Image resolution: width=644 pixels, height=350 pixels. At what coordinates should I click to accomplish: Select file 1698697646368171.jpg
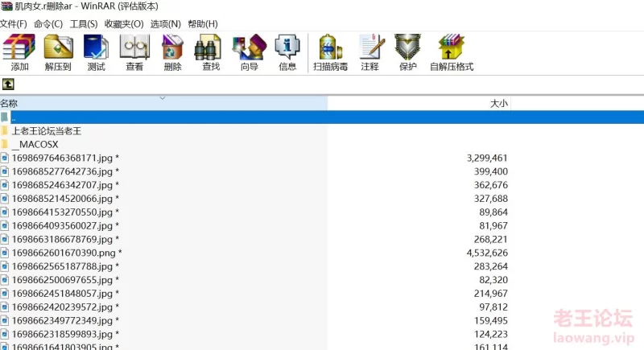(65, 158)
